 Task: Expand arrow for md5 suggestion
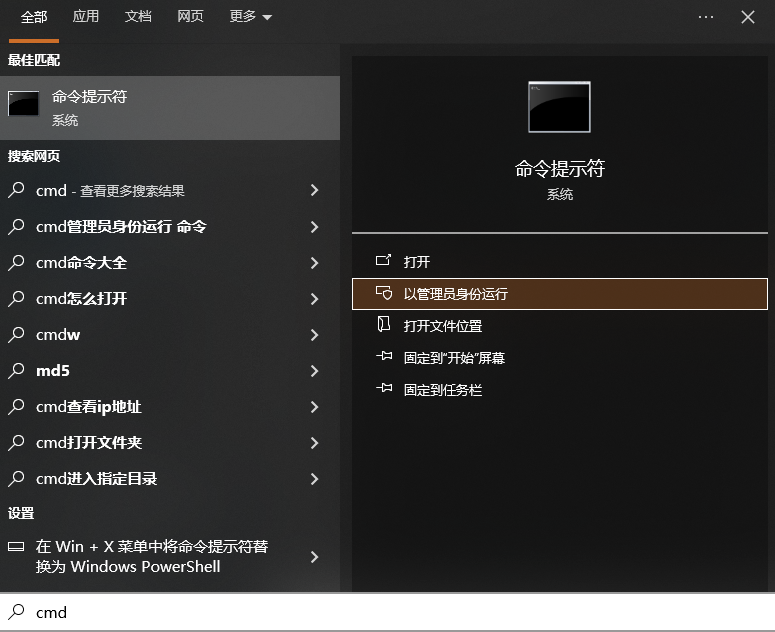click(314, 371)
